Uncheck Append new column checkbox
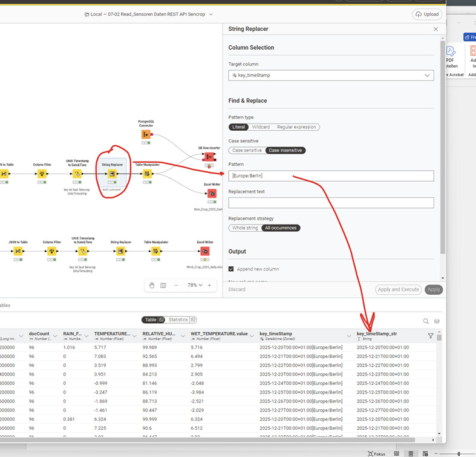Screen dimensions: 476x457 (x=231, y=269)
